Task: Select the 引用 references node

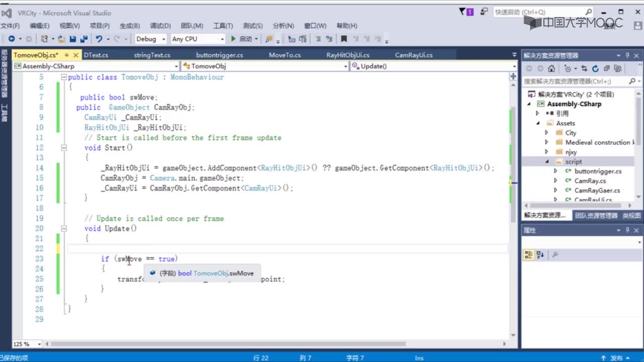Action: click(562, 114)
